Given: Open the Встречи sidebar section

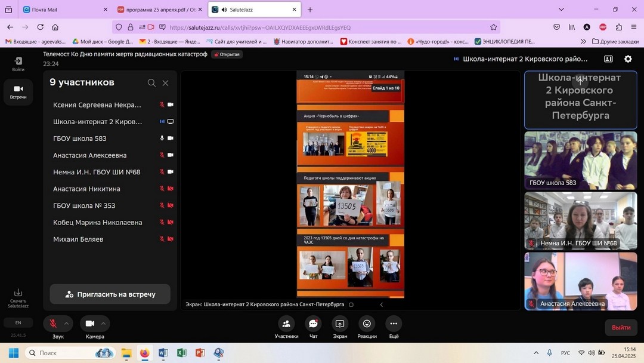Looking at the screenshot, I should coord(18,92).
